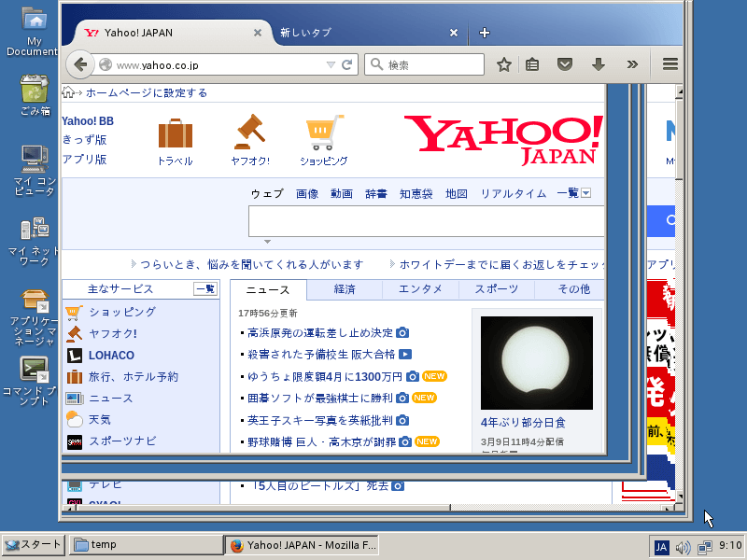Click the www.yahoo.co.jp address bar
The width and height of the screenshot is (747, 560).
(x=209, y=64)
